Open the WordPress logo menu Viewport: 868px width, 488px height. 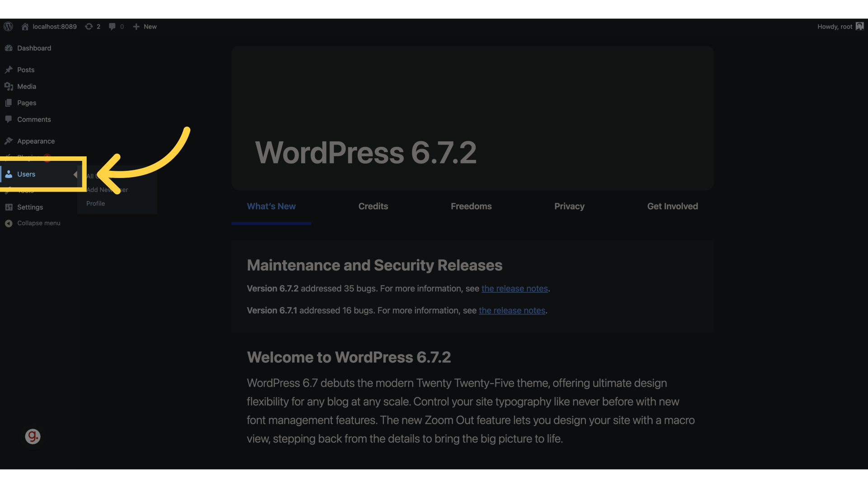[8, 27]
